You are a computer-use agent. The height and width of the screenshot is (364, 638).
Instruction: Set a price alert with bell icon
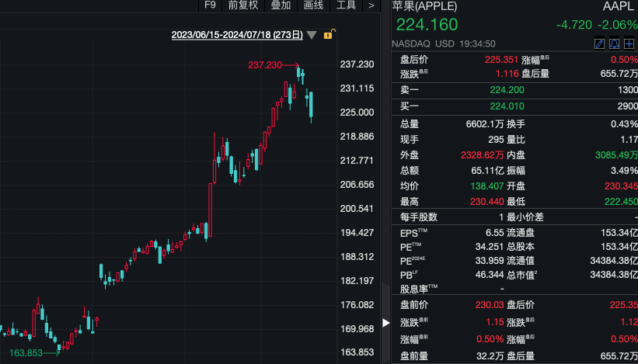[614, 43]
